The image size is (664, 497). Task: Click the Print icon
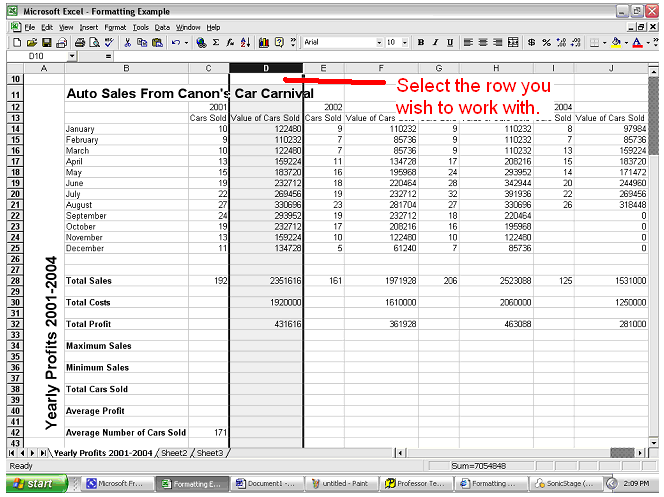click(x=80, y=43)
